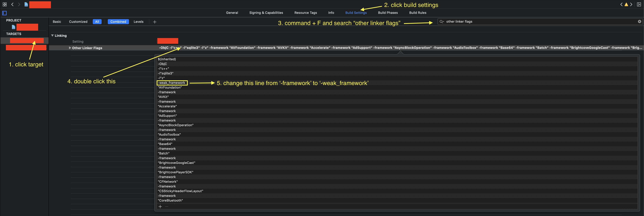Click the yellow warning issue icon
The height and width of the screenshot is (216, 644).
pyautogui.click(x=626, y=4)
